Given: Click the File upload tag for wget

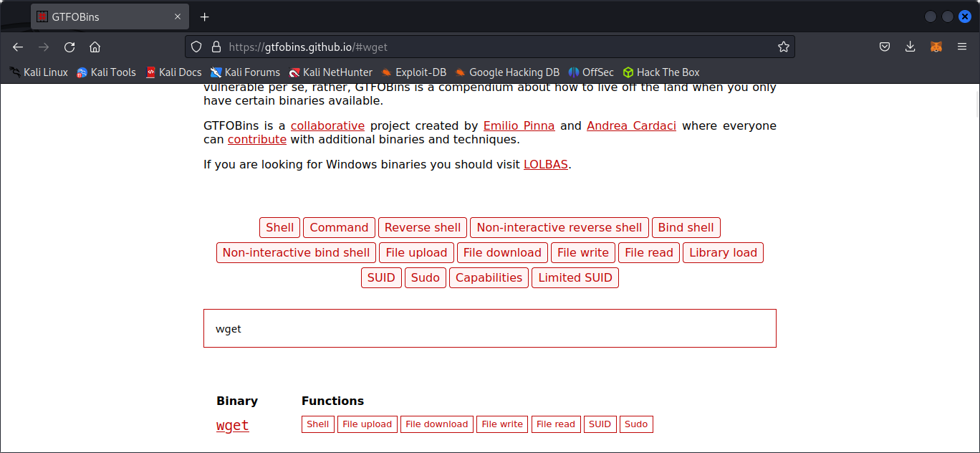Looking at the screenshot, I should click(367, 424).
